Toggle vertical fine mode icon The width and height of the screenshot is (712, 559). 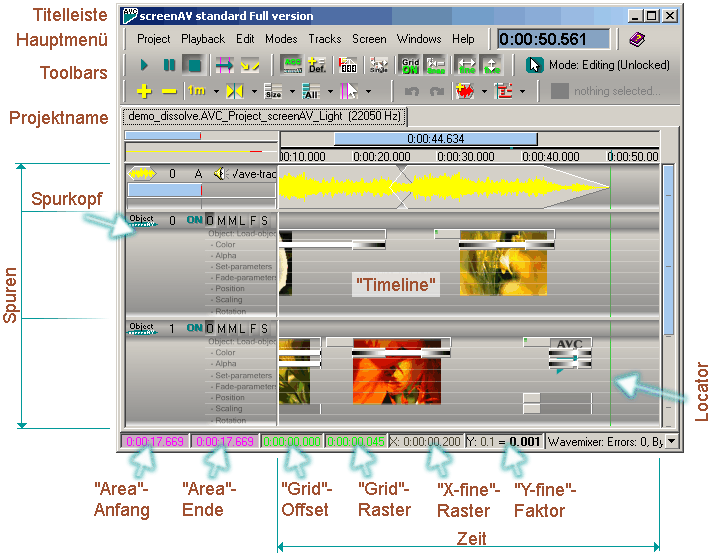(491, 65)
